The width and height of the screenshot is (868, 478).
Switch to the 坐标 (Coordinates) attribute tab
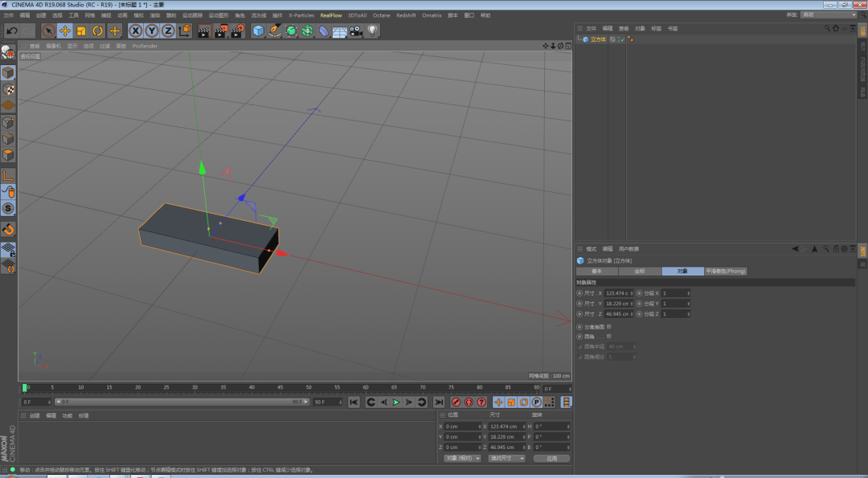point(640,272)
